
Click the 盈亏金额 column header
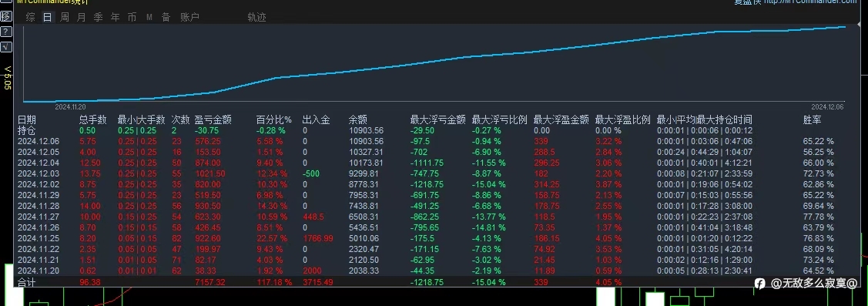point(213,119)
